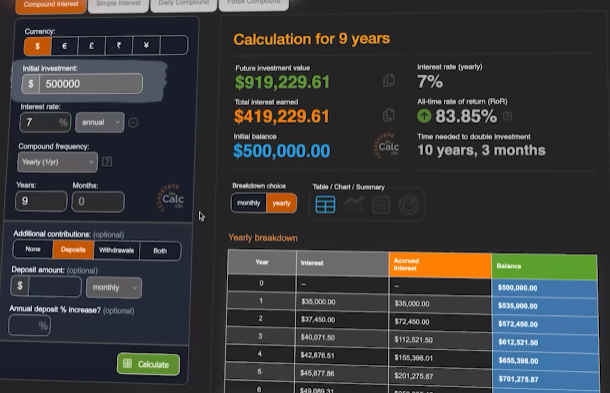Select the dollar currency button
This screenshot has height=393, width=610.
click(37, 46)
